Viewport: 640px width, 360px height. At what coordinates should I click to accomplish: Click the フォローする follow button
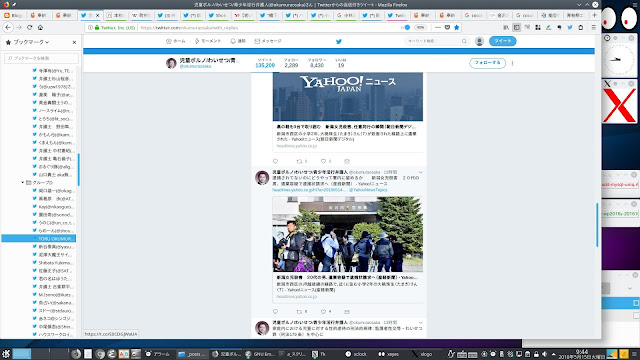487,63
